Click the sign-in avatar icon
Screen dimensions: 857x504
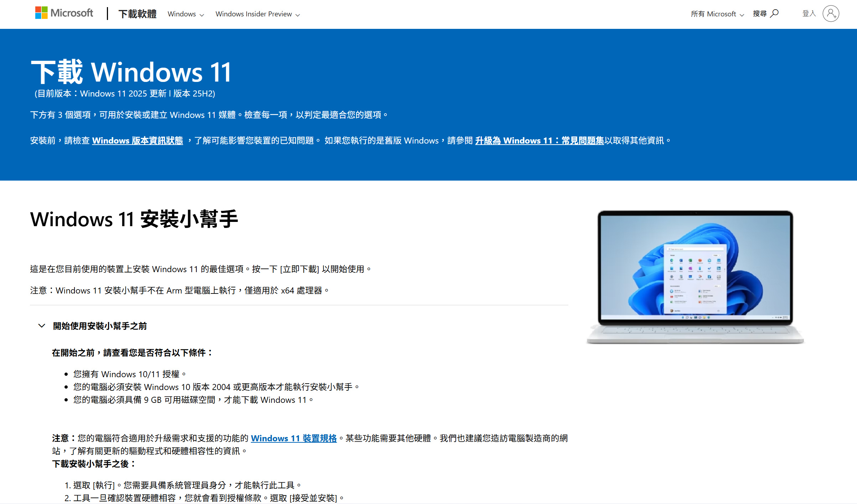[831, 14]
